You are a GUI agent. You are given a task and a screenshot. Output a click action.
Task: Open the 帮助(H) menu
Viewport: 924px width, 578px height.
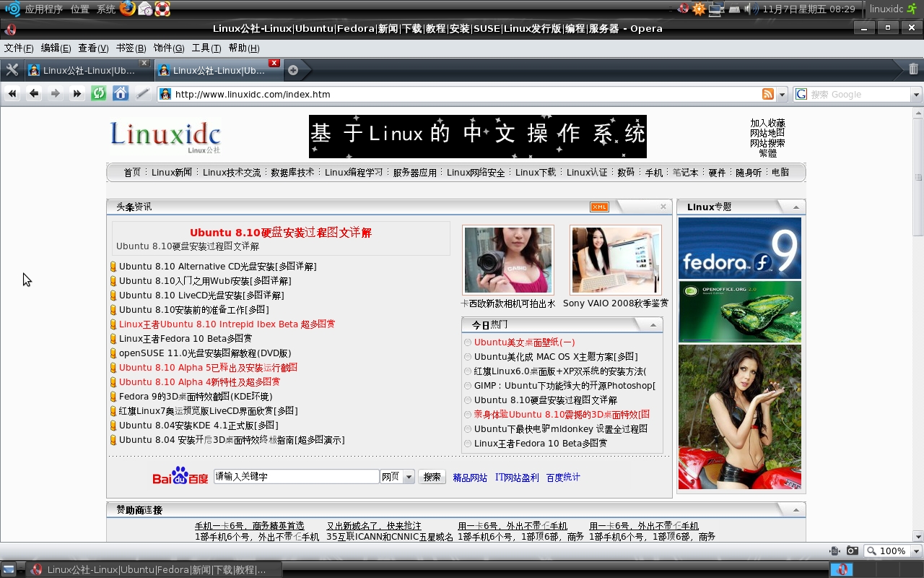[x=244, y=48]
